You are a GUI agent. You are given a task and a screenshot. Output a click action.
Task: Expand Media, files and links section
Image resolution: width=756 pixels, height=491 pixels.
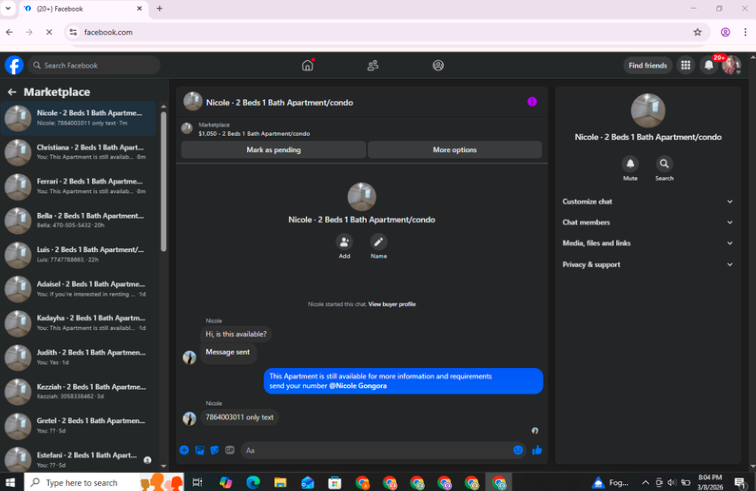[x=648, y=243]
